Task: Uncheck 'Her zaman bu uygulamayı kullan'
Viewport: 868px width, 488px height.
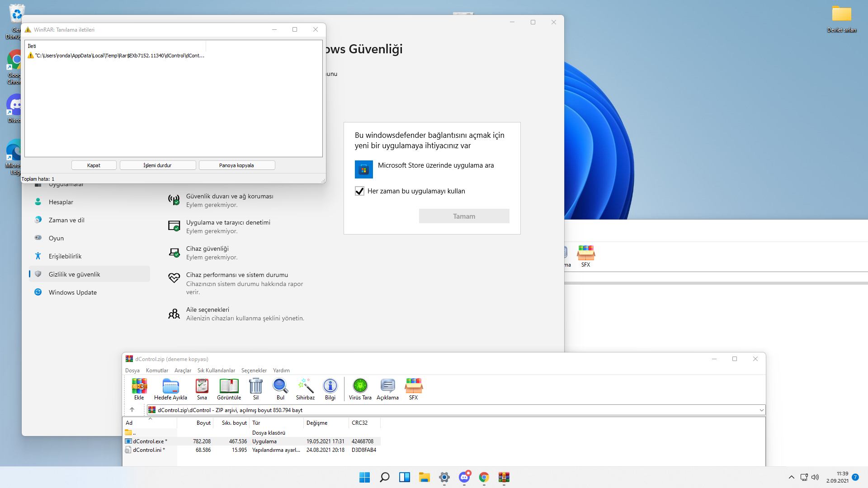Action: tap(359, 191)
